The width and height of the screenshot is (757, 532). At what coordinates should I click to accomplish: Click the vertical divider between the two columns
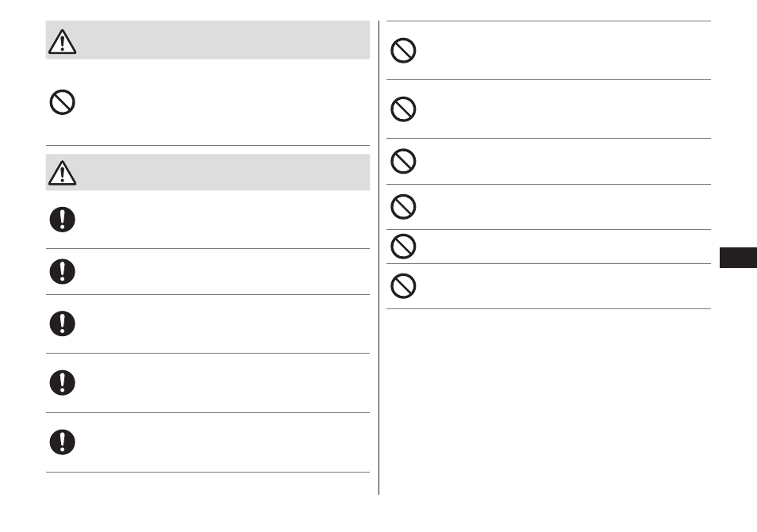tap(379, 258)
